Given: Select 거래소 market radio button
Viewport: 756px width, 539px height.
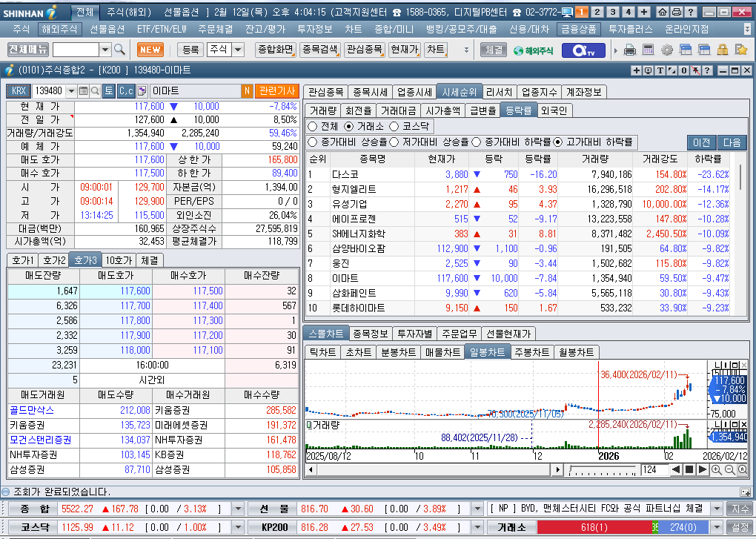Looking at the screenshot, I should (349, 126).
